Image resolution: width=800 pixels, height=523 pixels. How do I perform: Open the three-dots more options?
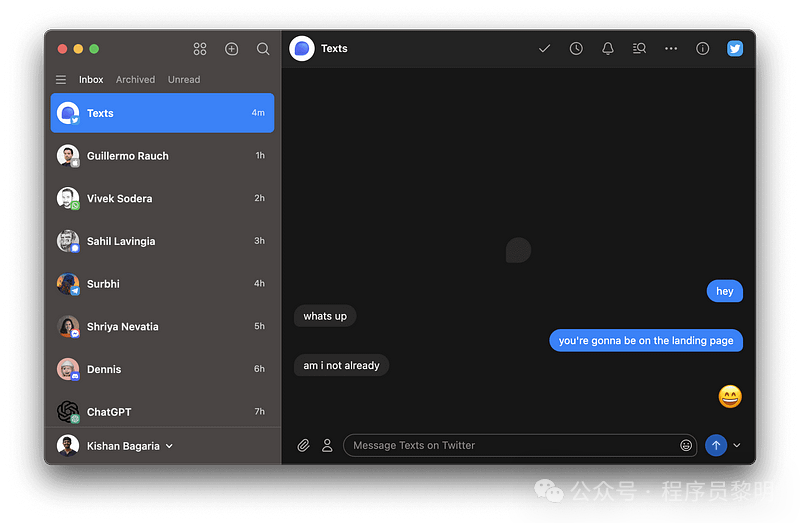click(671, 48)
